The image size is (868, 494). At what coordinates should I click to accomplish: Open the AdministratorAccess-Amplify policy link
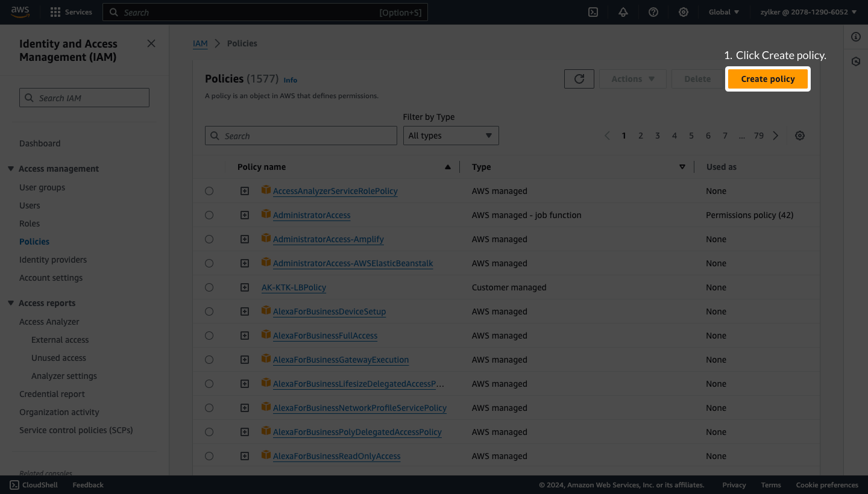329,239
